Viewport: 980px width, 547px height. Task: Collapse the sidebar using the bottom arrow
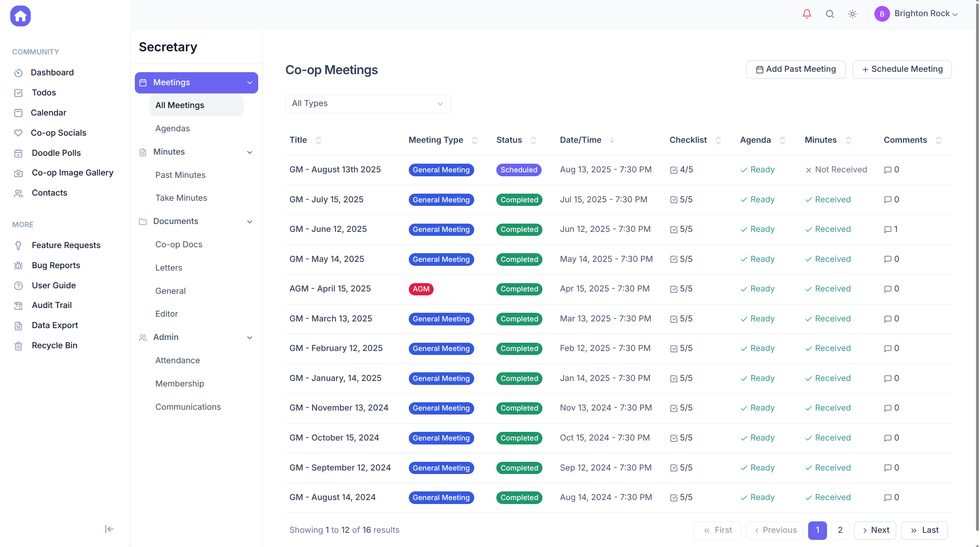pyautogui.click(x=109, y=529)
